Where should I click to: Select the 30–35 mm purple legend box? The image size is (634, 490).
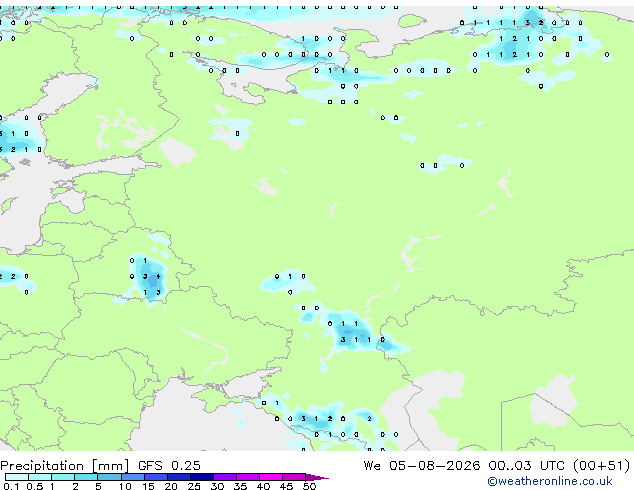(225, 477)
